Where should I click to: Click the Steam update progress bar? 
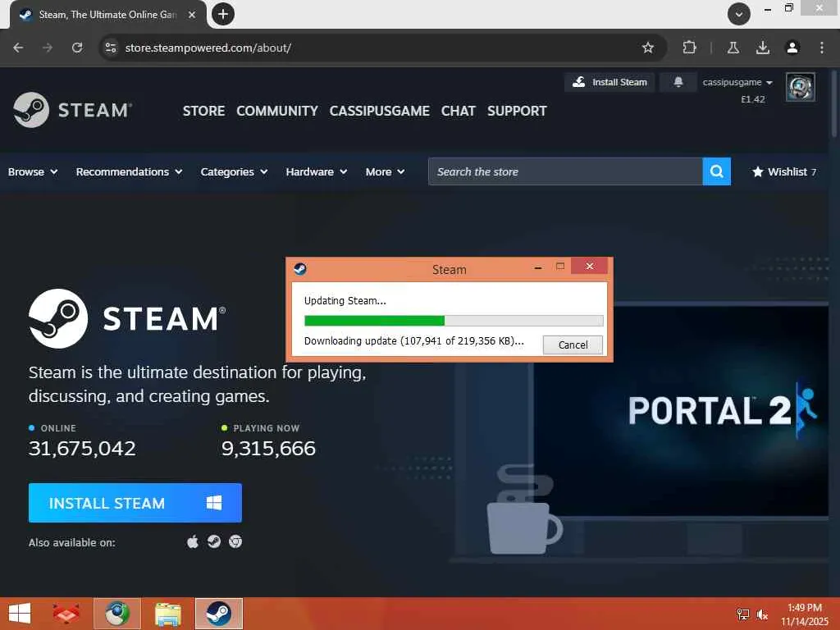click(x=454, y=321)
